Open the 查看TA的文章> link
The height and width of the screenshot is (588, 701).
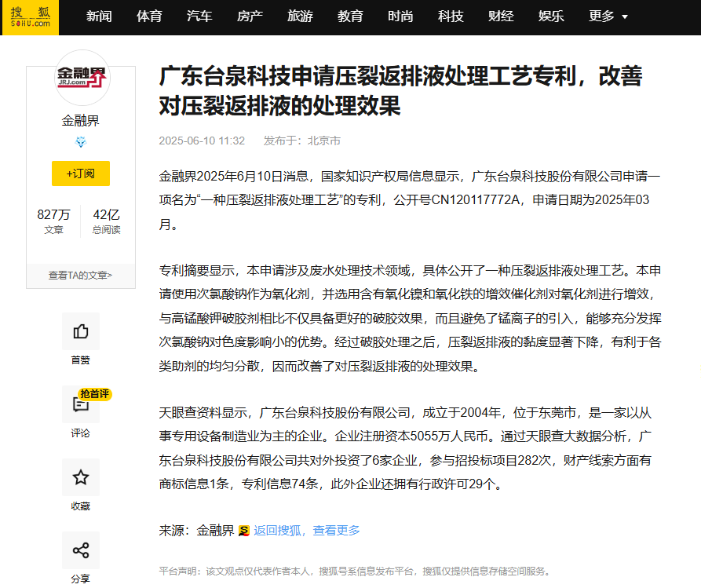(x=81, y=276)
